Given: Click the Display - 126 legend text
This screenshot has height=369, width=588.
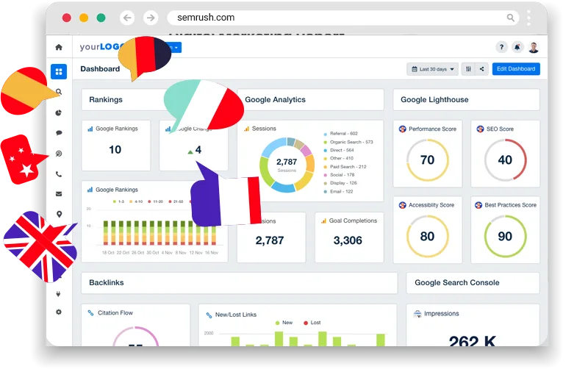Looking at the screenshot, I should coord(343,183).
